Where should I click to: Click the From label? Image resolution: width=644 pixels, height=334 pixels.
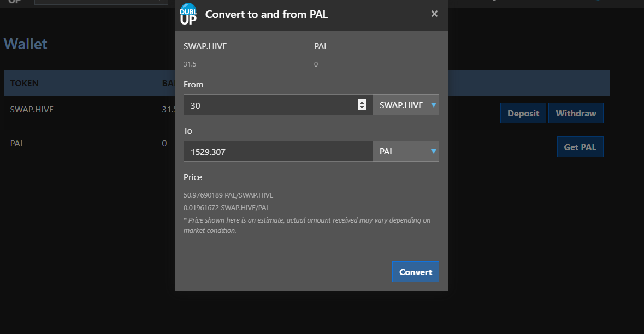193,84
